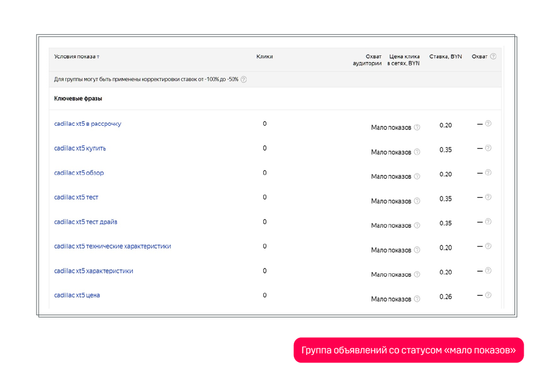This screenshot has height=392, width=550.
Task: Open help icon next to bid adjustments note
Action: click(243, 79)
